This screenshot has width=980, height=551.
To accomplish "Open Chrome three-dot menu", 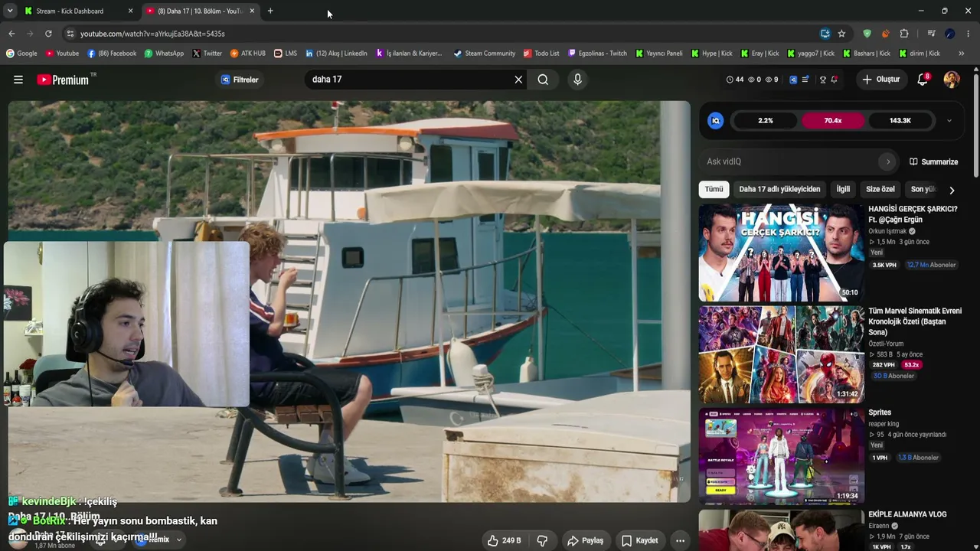I will pos(969,34).
